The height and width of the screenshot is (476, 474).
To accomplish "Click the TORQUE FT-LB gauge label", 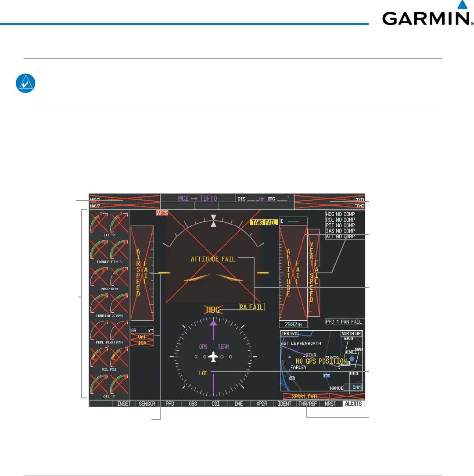I will 109,261.
